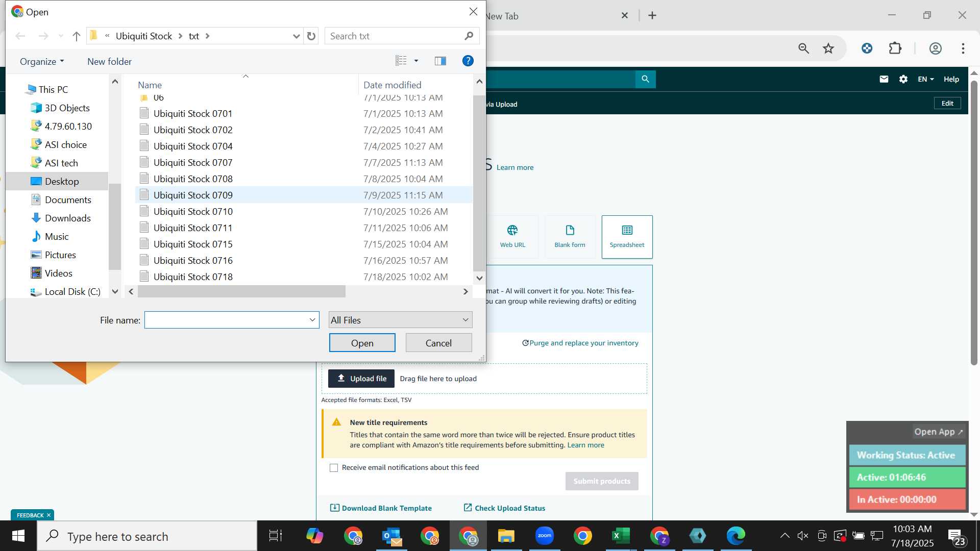The image size is (980, 551).
Task: Expand the Organize menu
Action: [42, 62]
